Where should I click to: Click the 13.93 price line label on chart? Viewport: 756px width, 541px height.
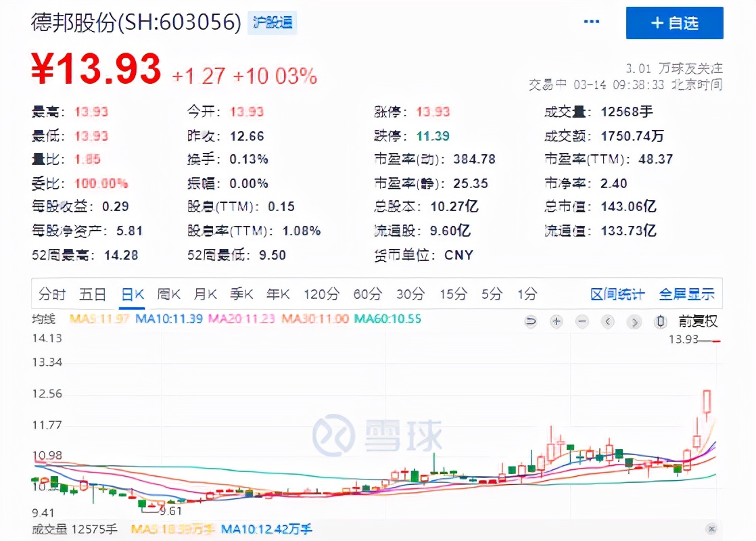tap(683, 339)
